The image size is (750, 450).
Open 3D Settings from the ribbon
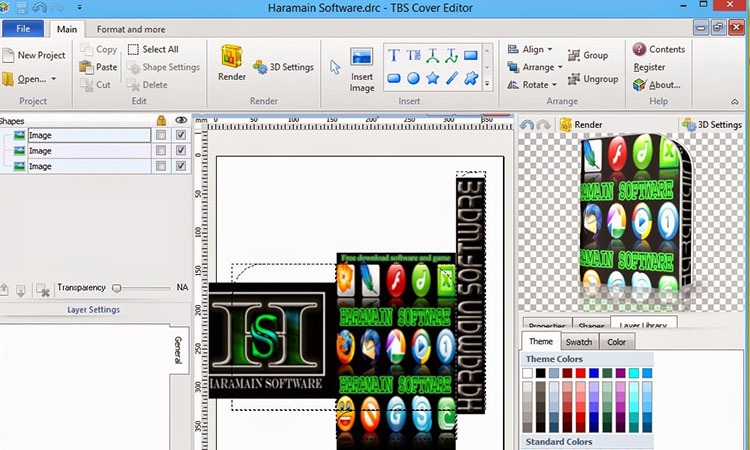[283, 67]
